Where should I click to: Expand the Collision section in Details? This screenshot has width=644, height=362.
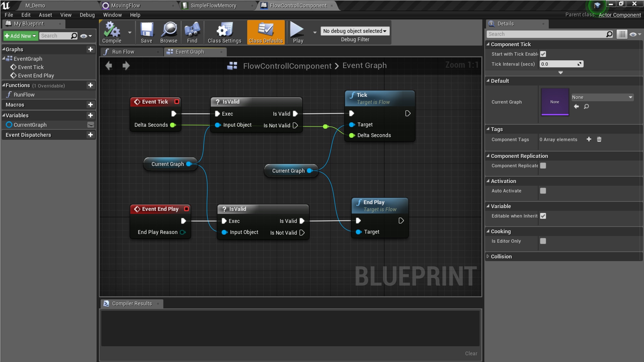[488, 256]
